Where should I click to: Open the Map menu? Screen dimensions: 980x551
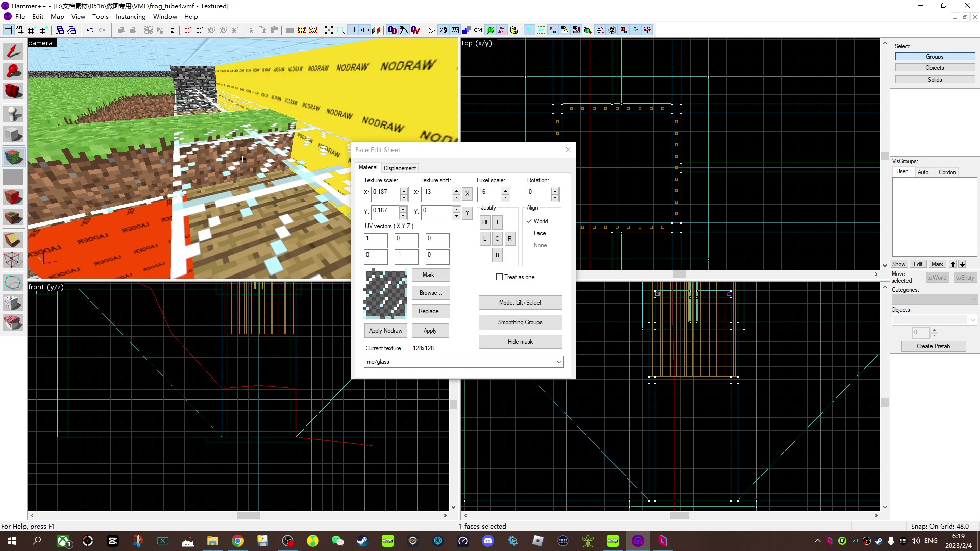point(57,17)
